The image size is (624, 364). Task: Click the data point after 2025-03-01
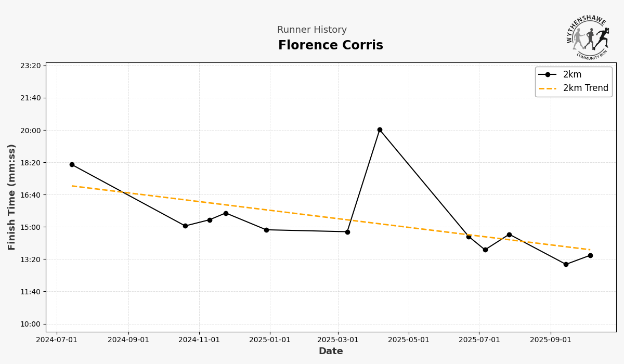coord(347,232)
